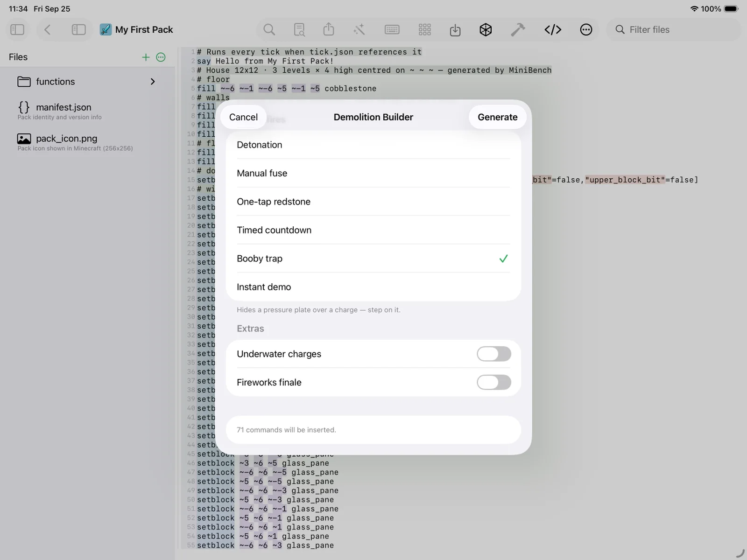Open pack_icon.png in the file list

click(x=88, y=142)
